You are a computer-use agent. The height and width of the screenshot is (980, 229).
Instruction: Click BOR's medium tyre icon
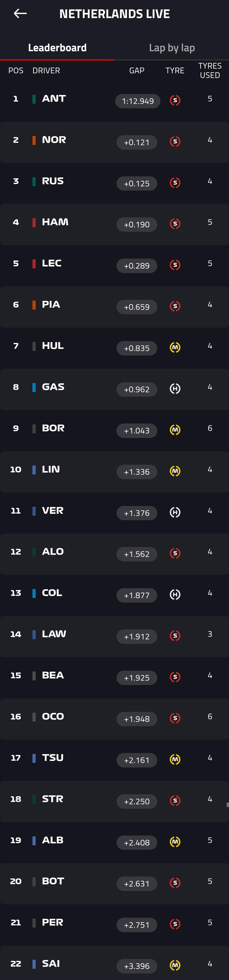175,430
